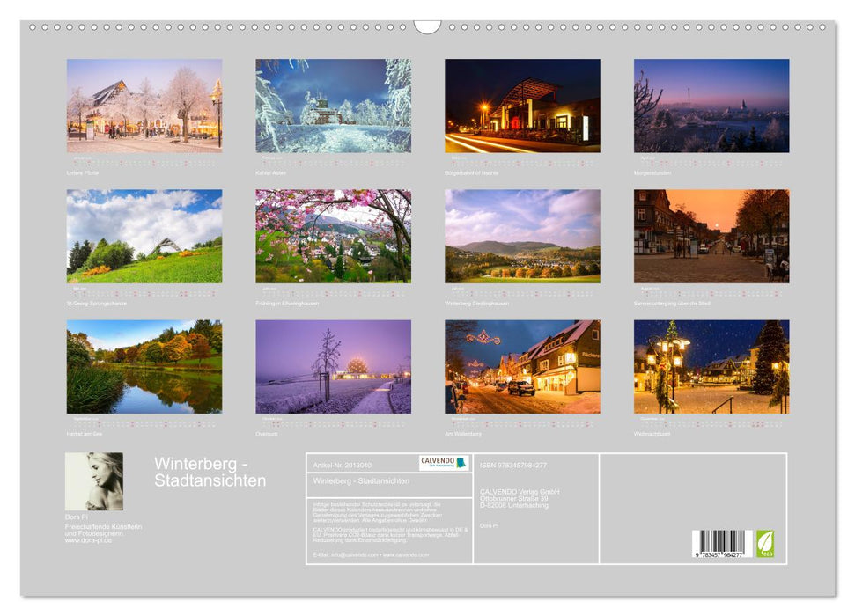Click the CALVENDO logo

coord(443,463)
